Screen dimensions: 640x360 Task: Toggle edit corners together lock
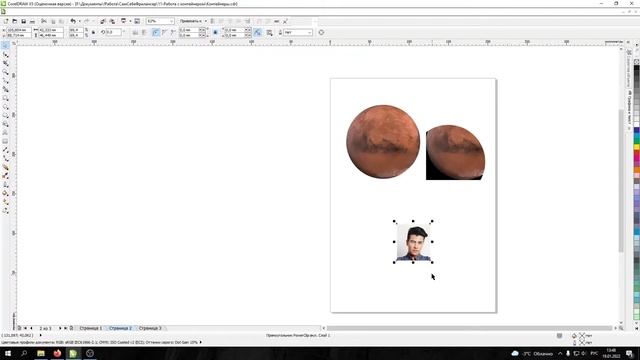click(x=216, y=32)
